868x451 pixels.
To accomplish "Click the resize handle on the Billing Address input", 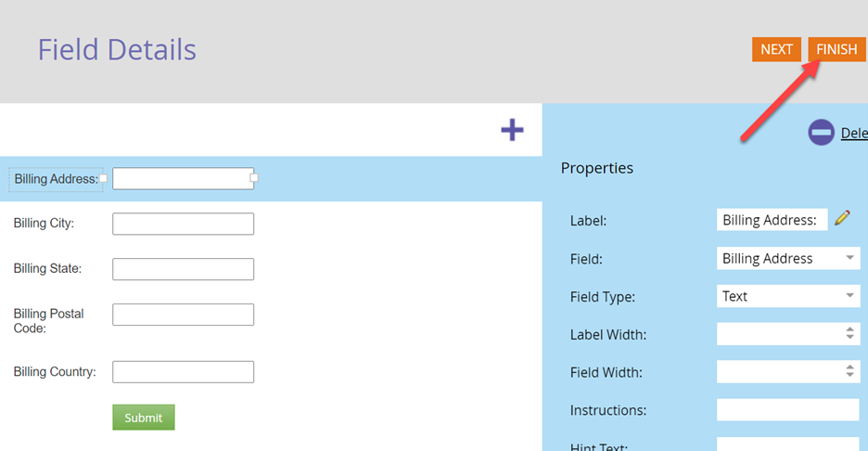I will (253, 178).
